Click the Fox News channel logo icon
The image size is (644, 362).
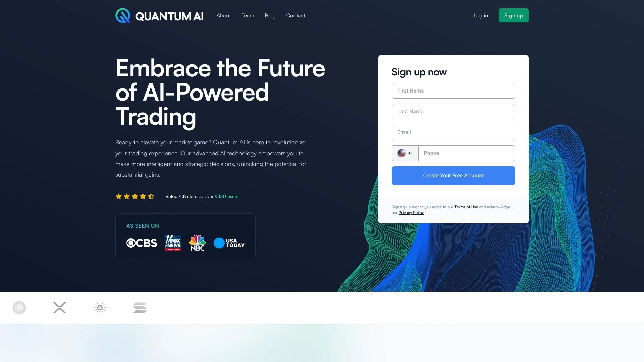click(172, 242)
